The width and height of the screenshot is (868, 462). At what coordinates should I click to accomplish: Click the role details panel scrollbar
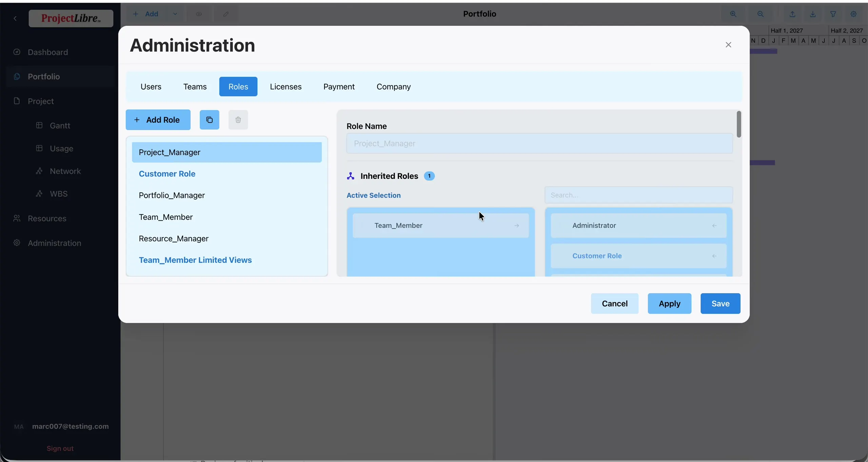coord(739,124)
